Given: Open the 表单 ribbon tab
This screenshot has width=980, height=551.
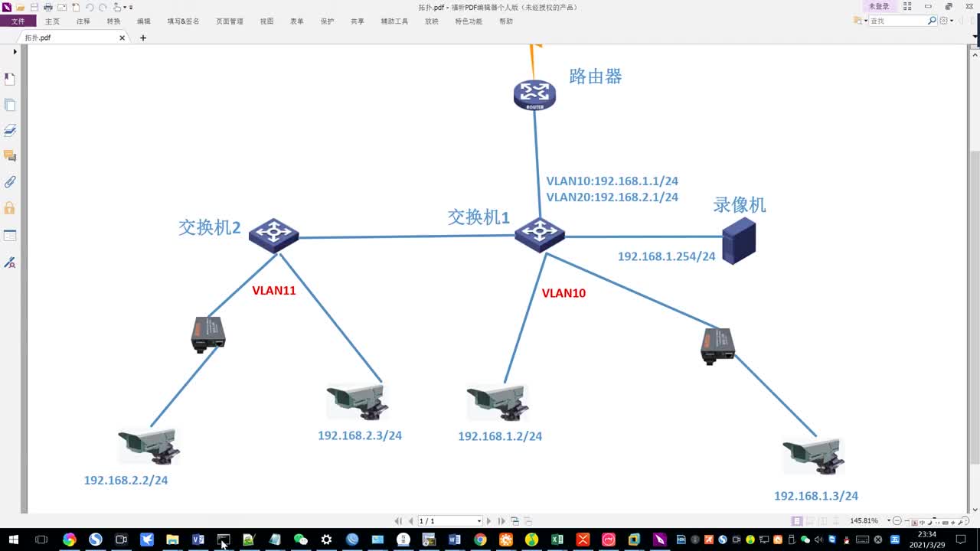Looking at the screenshot, I should tap(297, 21).
